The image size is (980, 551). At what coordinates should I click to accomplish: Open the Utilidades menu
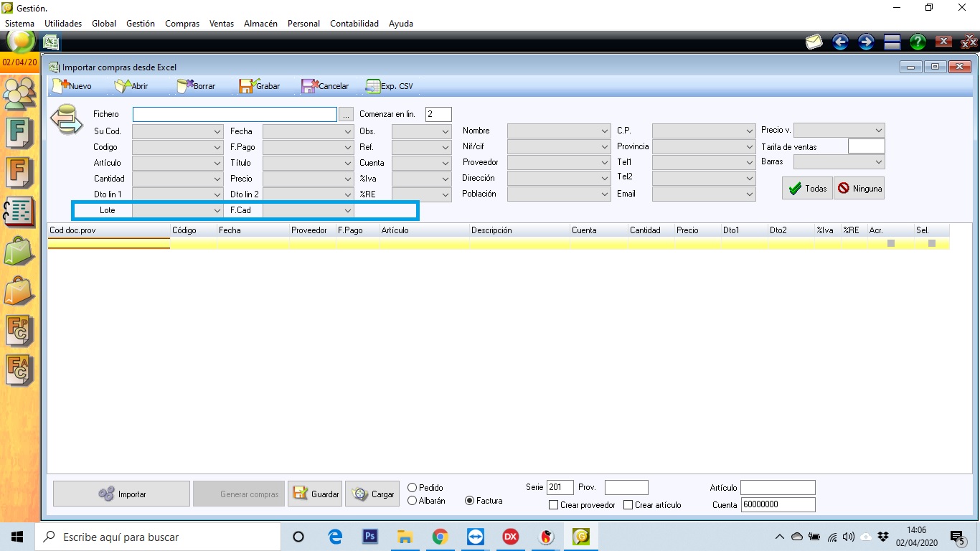(x=63, y=24)
